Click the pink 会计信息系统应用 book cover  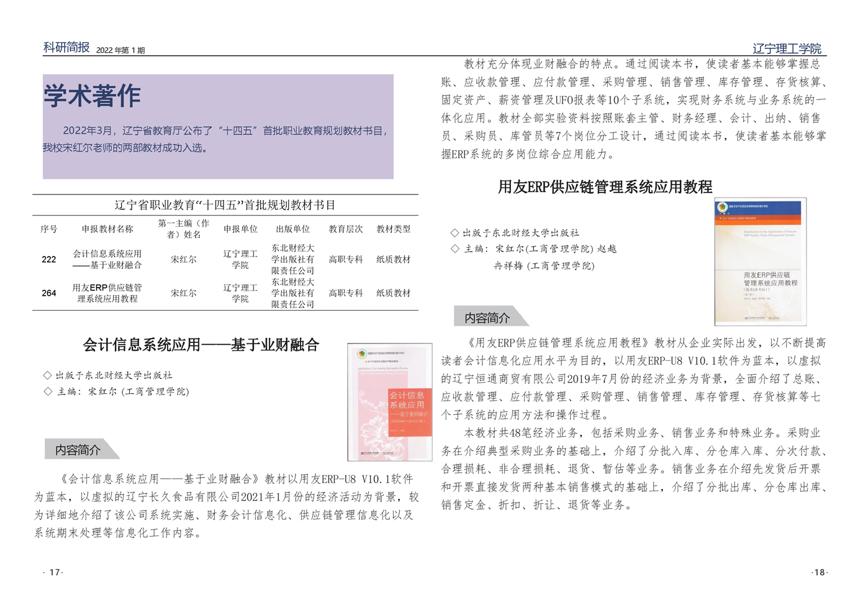[x=390, y=402]
